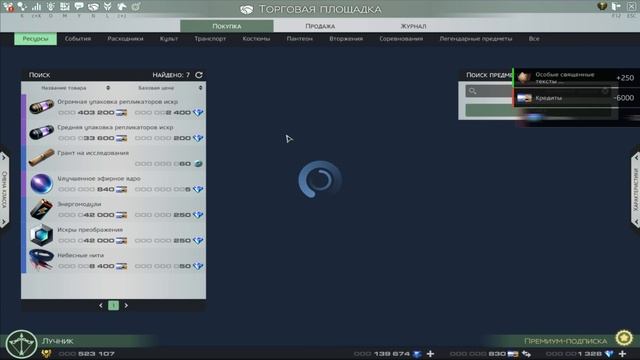Click the Грант на исследования name
640x360 pixels.
93,153
